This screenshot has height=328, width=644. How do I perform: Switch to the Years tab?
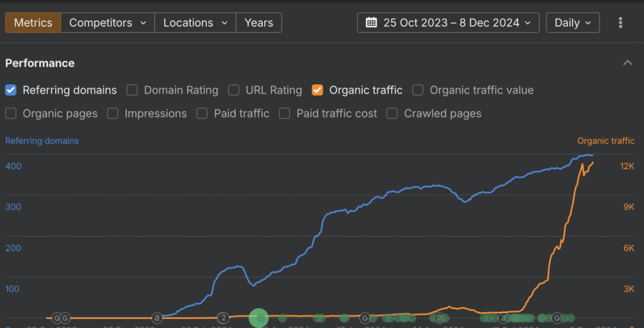258,23
